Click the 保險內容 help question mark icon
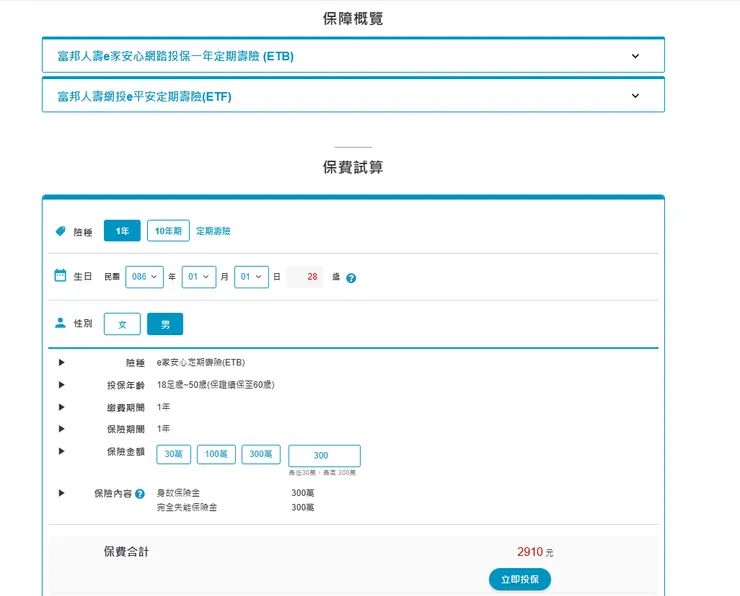 [140, 494]
